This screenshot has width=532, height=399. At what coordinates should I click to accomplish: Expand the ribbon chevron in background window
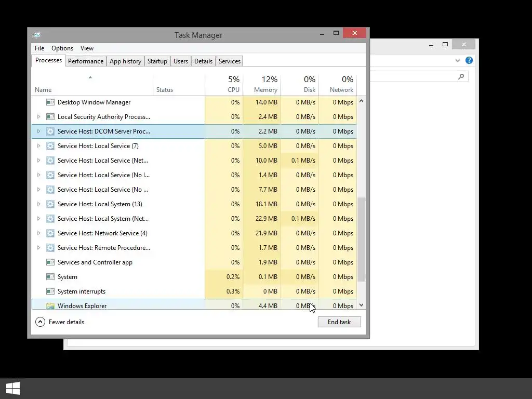click(x=457, y=60)
